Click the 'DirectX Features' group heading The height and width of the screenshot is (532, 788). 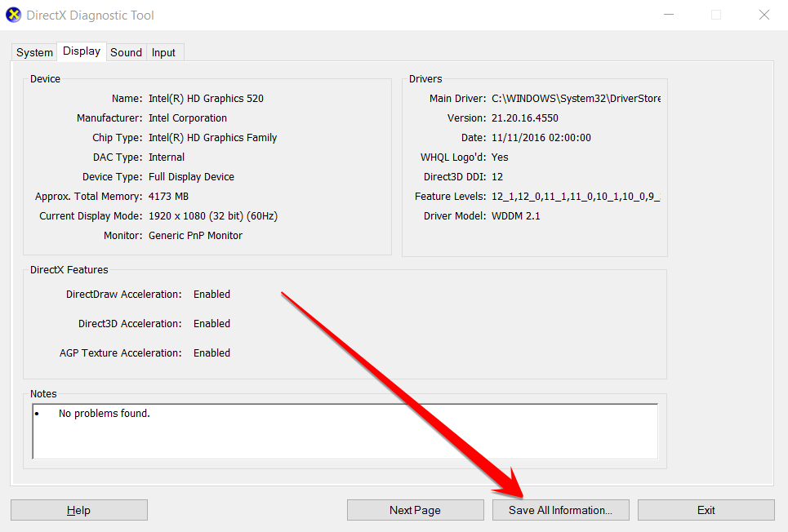pos(69,270)
